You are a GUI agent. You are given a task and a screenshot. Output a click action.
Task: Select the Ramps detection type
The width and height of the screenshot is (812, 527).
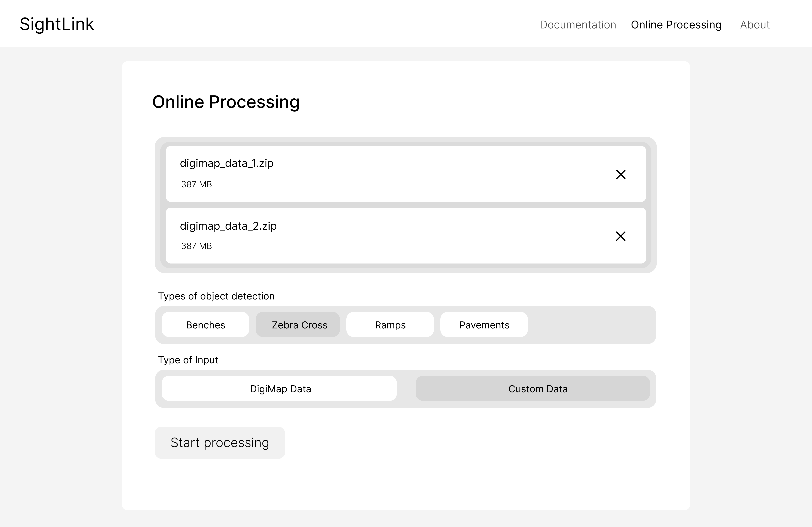click(x=390, y=324)
